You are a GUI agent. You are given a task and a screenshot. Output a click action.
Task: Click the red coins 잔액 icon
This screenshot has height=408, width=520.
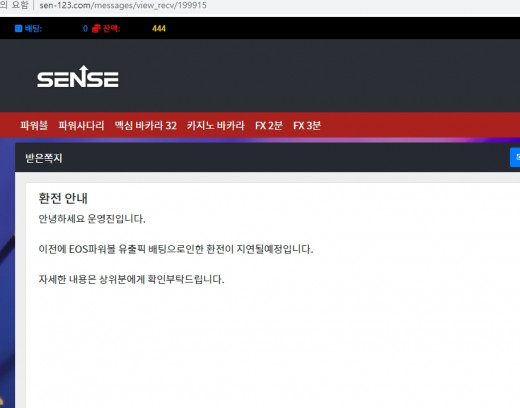[x=96, y=29]
